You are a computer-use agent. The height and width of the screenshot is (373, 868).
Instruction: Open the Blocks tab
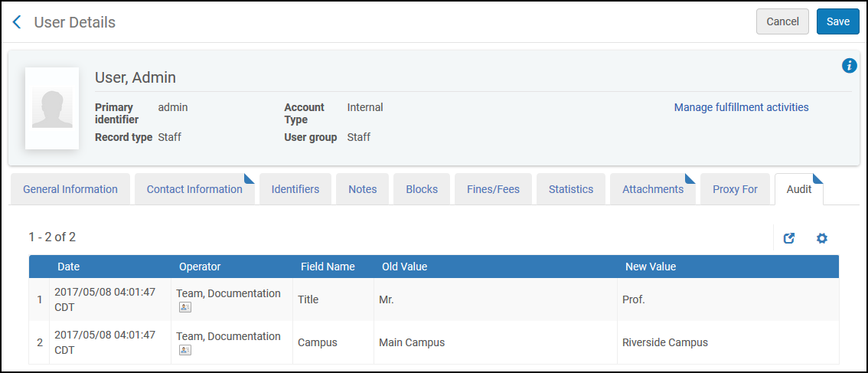pyautogui.click(x=422, y=189)
